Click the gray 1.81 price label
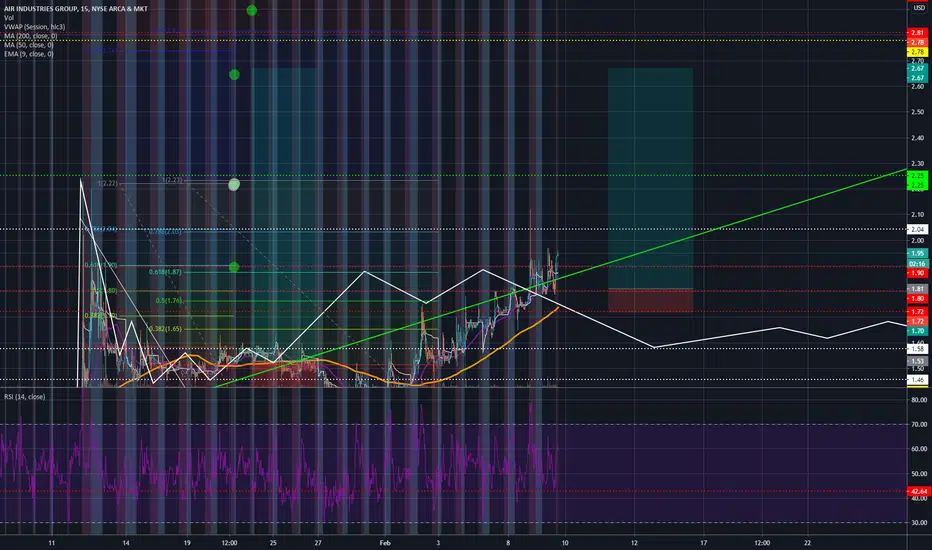Viewport: 932px width, 550px height. [x=918, y=289]
